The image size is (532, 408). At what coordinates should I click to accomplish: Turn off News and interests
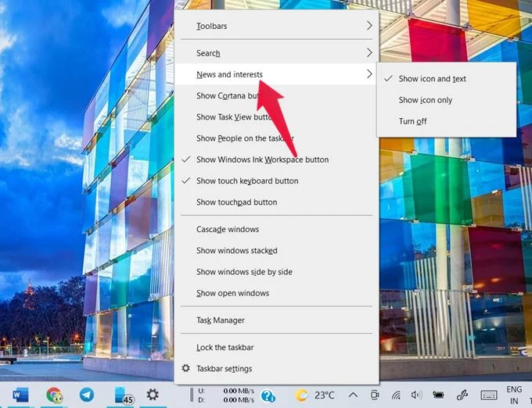click(x=413, y=121)
